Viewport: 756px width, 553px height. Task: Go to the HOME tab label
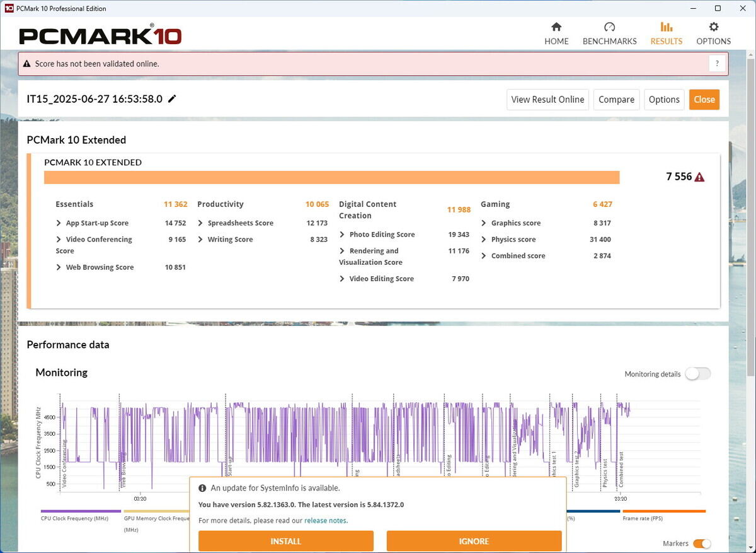(x=556, y=42)
